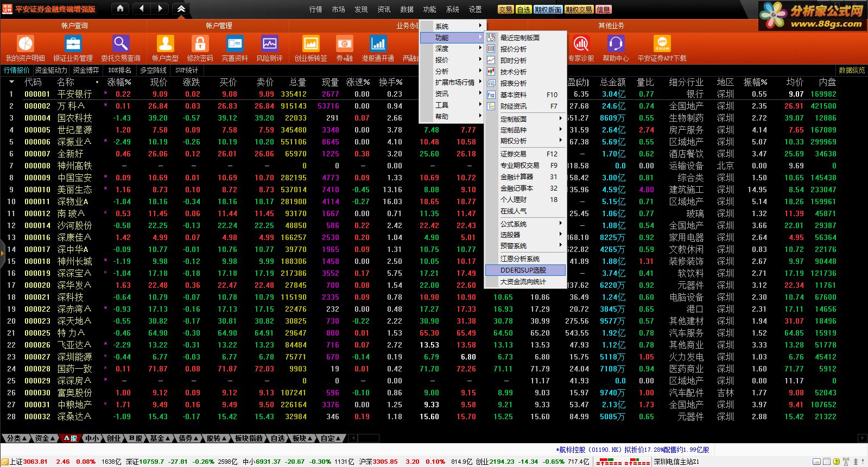Choose 江恩分析系统 menu entry
Screen dimensions: 868x467
coord(525,259)
